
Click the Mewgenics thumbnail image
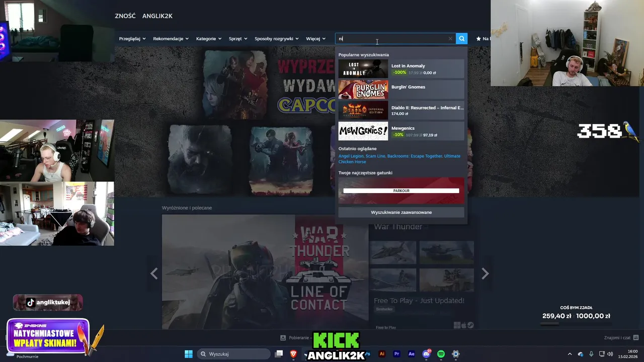pos(363,131)
